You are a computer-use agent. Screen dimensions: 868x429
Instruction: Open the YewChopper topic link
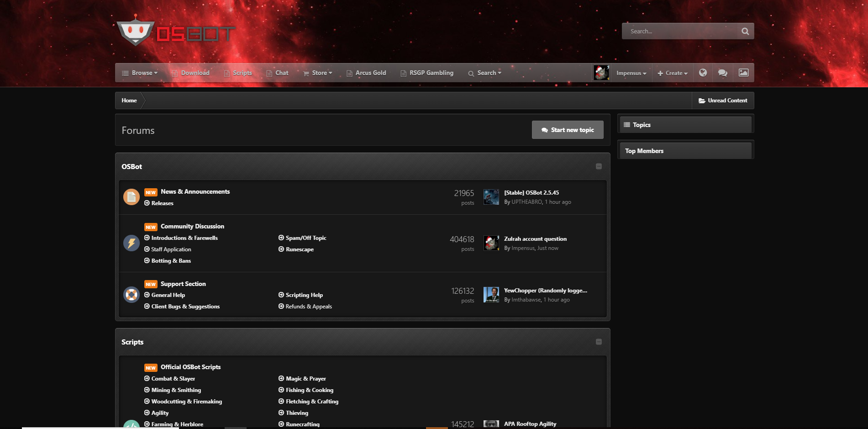546,291
